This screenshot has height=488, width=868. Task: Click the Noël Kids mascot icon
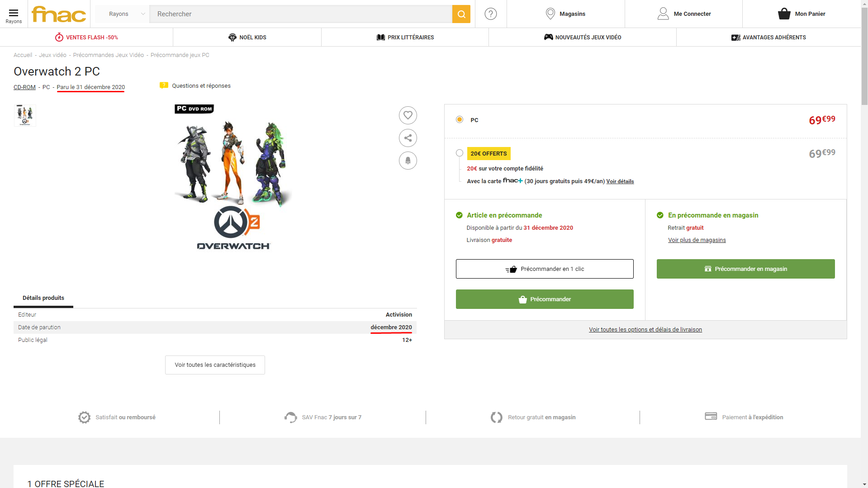(x=232, y=37)
